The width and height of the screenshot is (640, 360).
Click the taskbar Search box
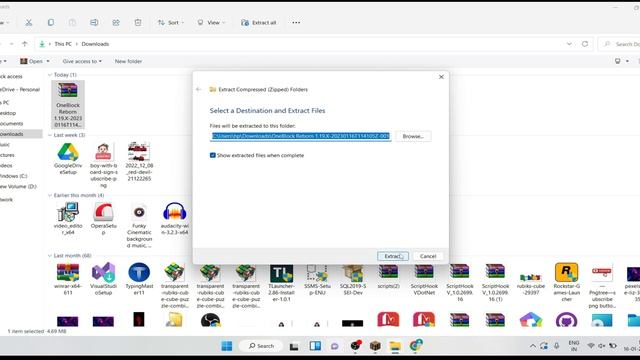pyautogui.click(x=261, y=346)
